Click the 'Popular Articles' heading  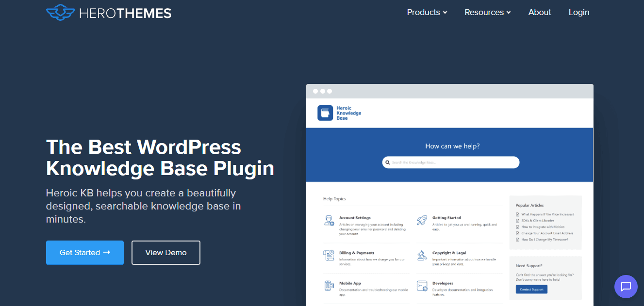coord(529,205)
